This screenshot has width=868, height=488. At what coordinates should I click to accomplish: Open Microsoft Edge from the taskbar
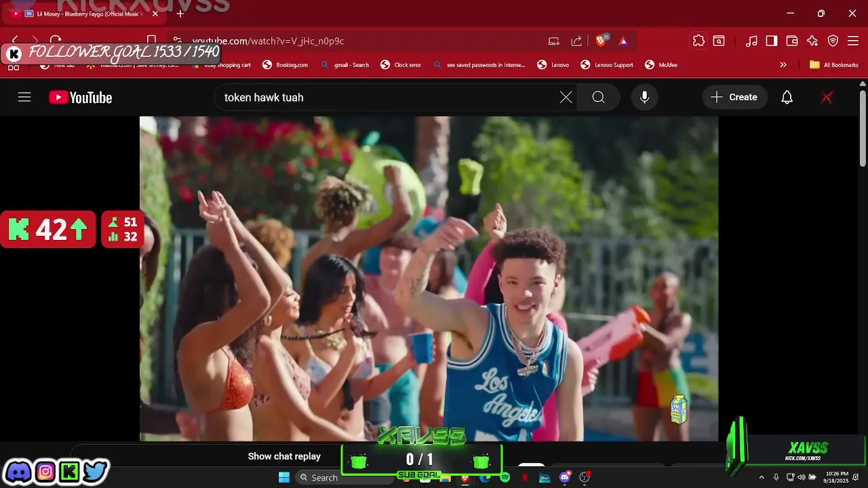point(484,478)
